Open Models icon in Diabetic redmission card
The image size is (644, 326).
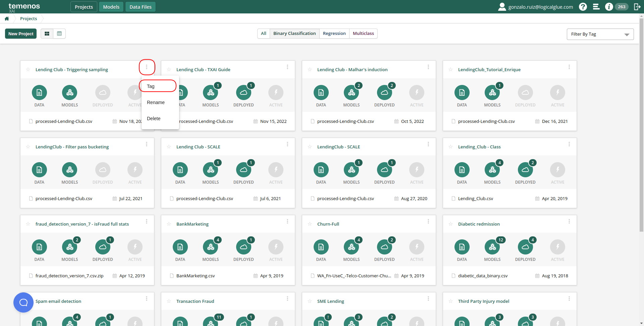492,247
